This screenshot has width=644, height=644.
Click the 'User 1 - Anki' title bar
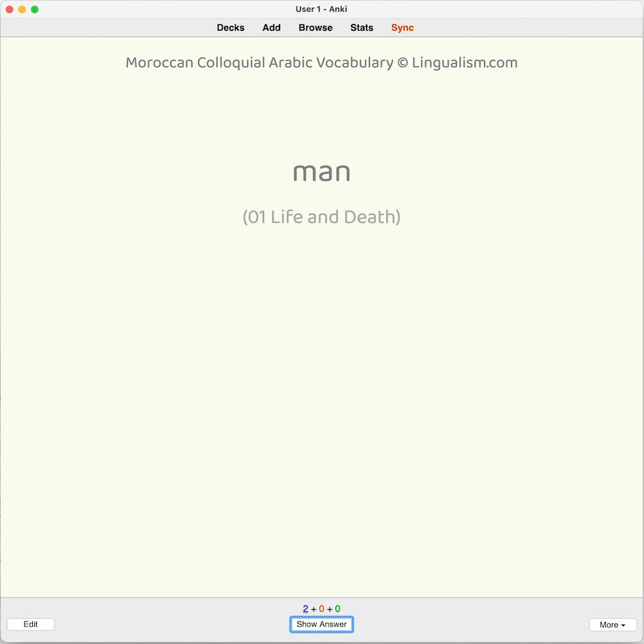click(321, 9)
